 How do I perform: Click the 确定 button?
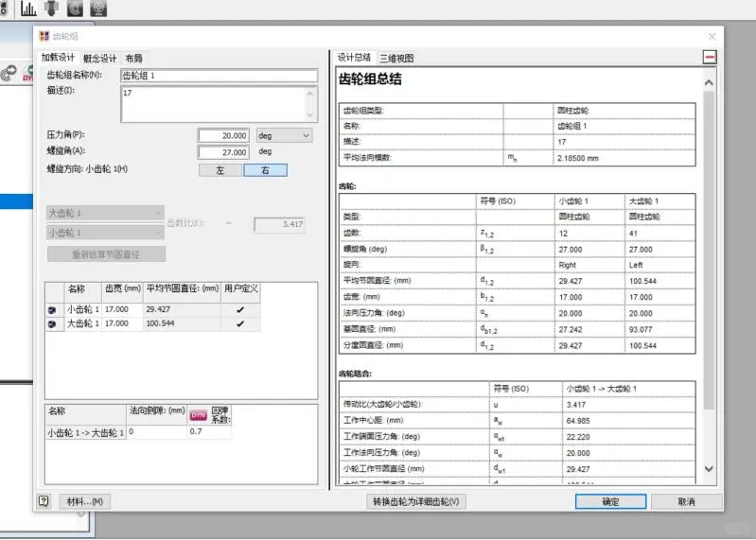point(610,501)
